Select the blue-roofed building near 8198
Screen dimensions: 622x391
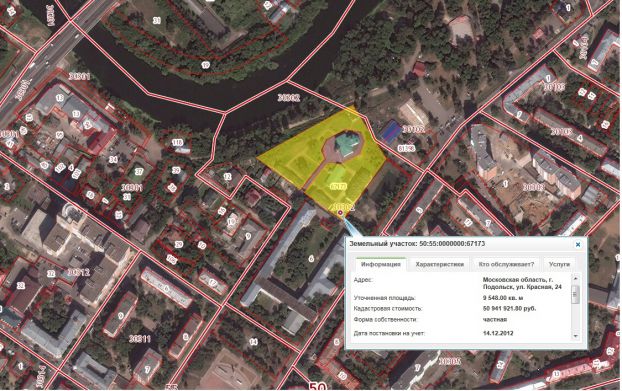(x=390, y=131)
